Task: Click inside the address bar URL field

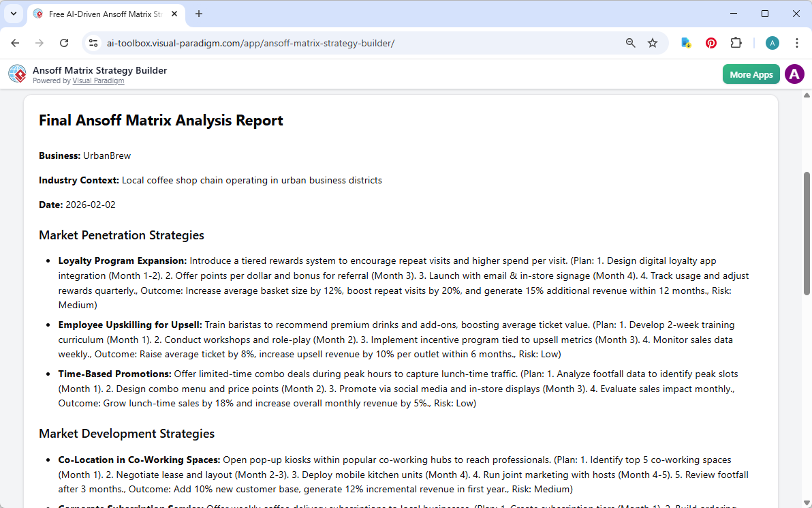Action: coord(272,42)
